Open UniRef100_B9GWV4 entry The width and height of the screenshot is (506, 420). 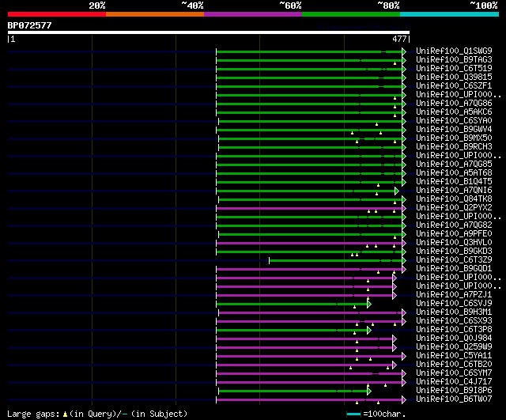coord(454,130)
